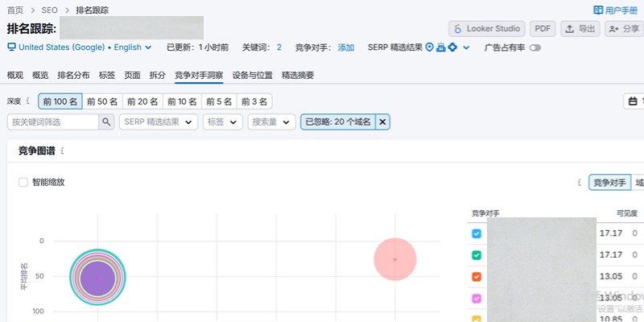Viewport: 644px width, 322px height.
Task: Uncheck the orange competitor checkbox
Action: 477,277
